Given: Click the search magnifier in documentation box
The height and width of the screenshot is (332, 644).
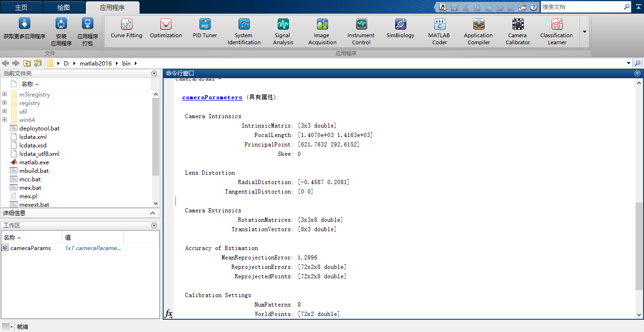Looking at the screenshot, I should [627, 7].
